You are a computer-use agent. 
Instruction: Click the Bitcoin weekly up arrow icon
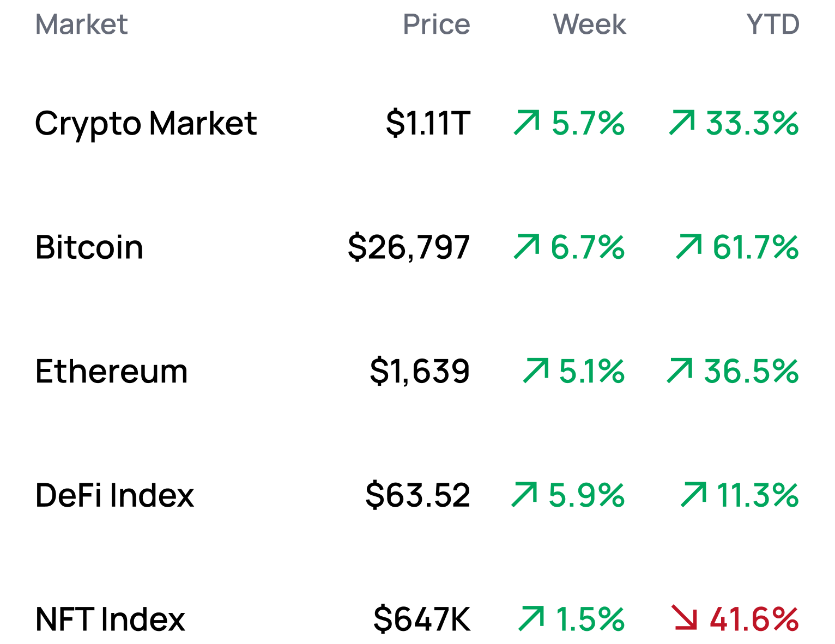click(527, 246)
